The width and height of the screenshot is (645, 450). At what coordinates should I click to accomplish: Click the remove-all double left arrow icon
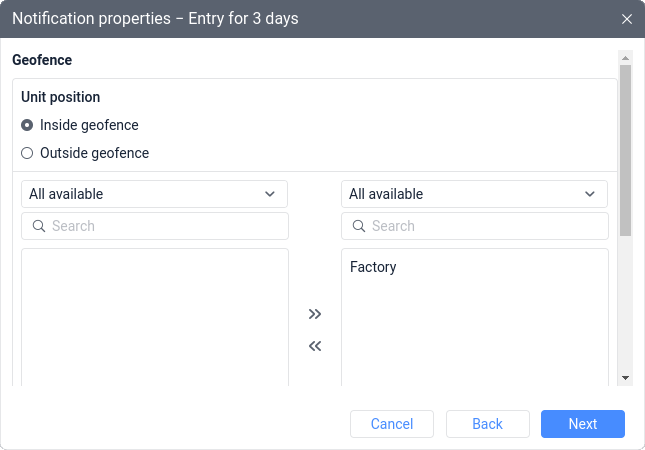point(315,347)
